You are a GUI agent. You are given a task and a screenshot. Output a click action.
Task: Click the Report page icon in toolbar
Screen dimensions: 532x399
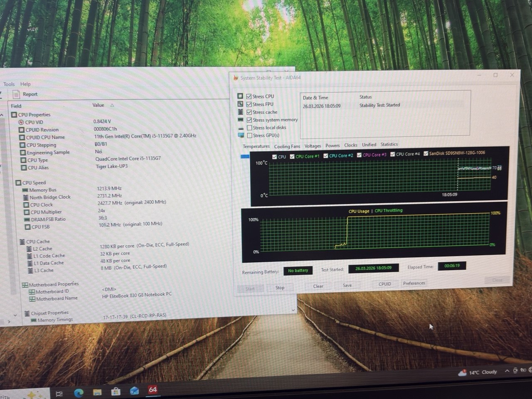[x=16, y=94]
